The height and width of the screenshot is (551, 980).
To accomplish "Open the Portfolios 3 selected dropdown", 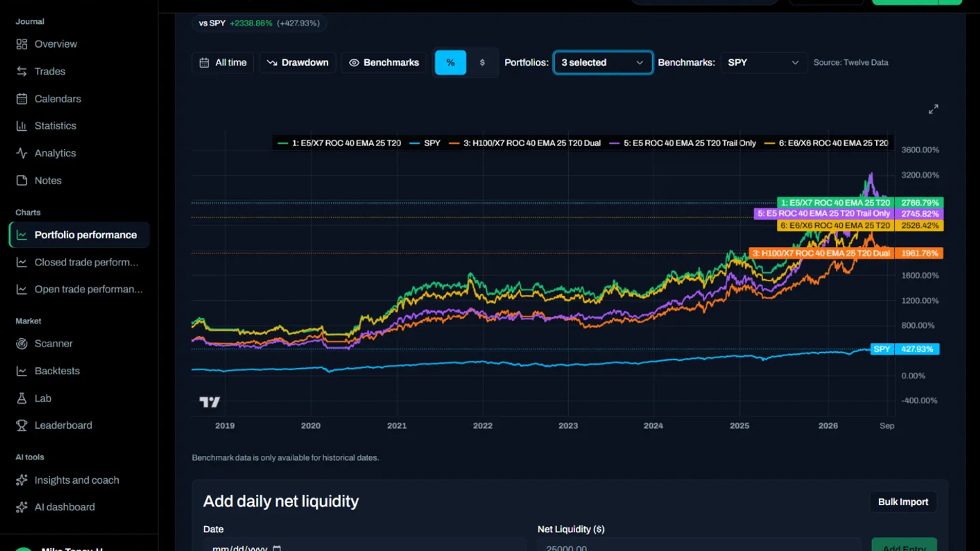I will (x=603, y=62).
